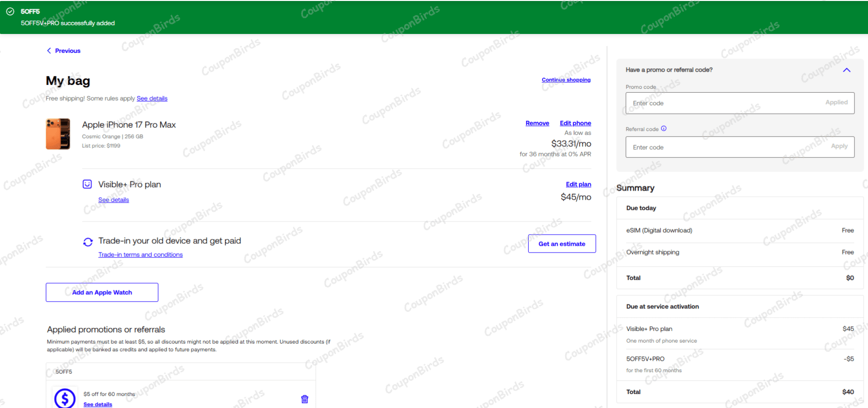Click the Applied label in promo field
Viewport: 868px width, 408px height.
[x=836, y=102]
